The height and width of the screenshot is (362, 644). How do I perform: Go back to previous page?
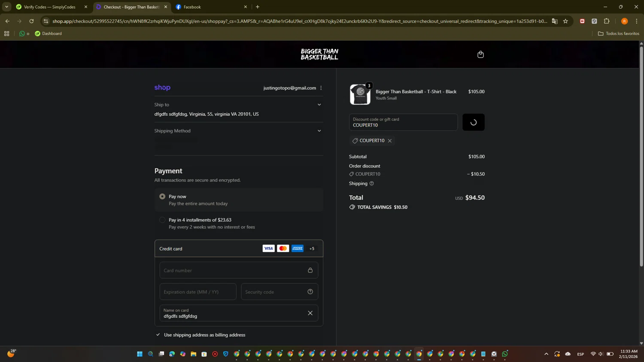[x=7, y=21]
